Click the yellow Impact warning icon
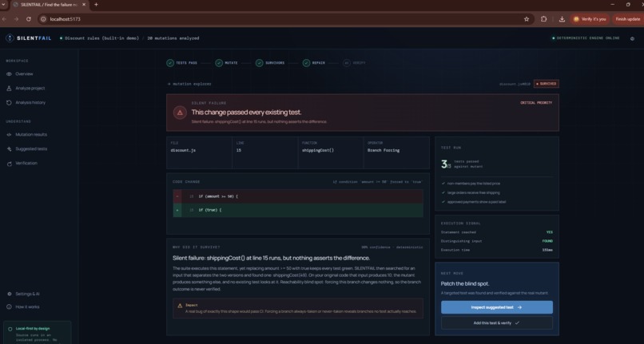The width and height of the screenshot is (644, 344). coord(180,306)
